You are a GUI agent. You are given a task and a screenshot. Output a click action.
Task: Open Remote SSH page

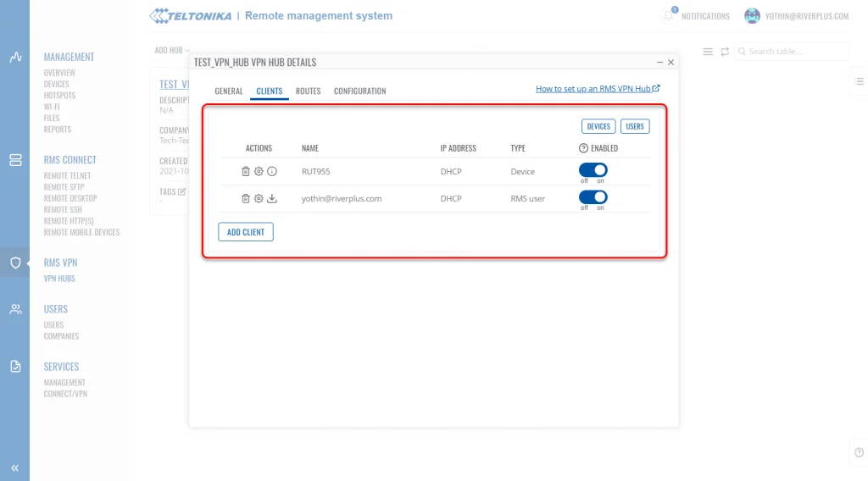(x=63, y=209)
